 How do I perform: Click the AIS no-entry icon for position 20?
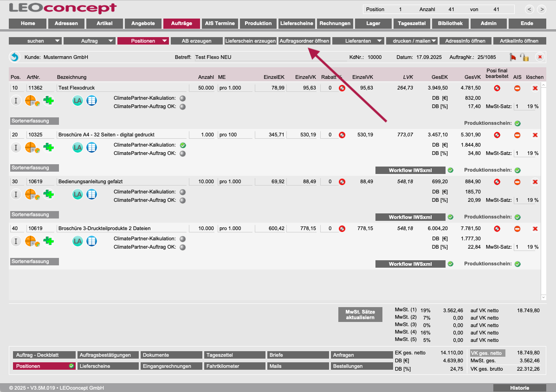coord(517,135)
